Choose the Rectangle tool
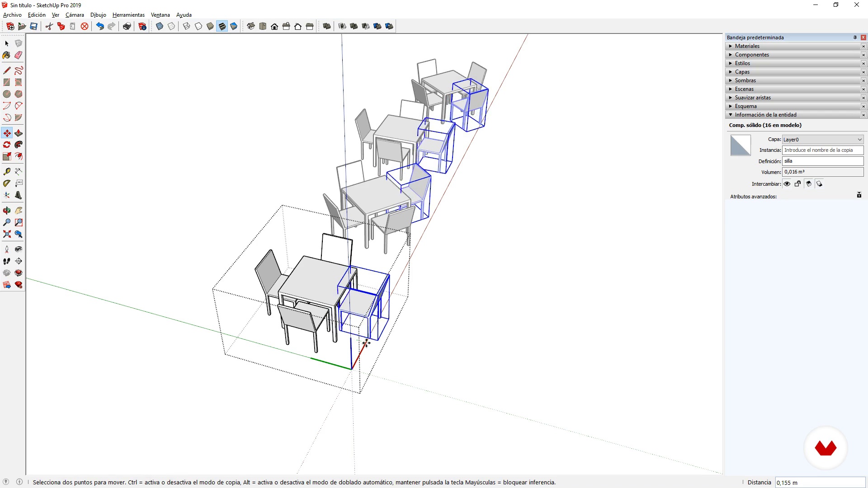 (7, 82)
